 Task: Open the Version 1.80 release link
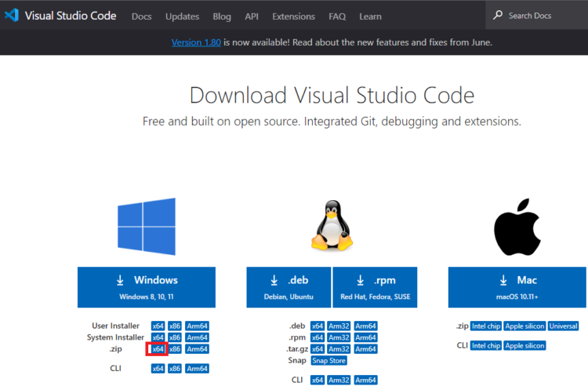point(196,42)
